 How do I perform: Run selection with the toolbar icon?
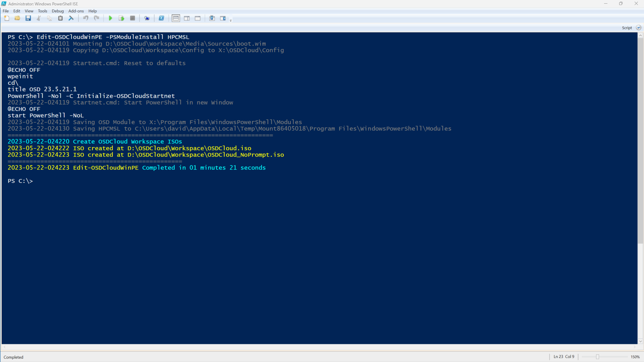tap(121, 18)
